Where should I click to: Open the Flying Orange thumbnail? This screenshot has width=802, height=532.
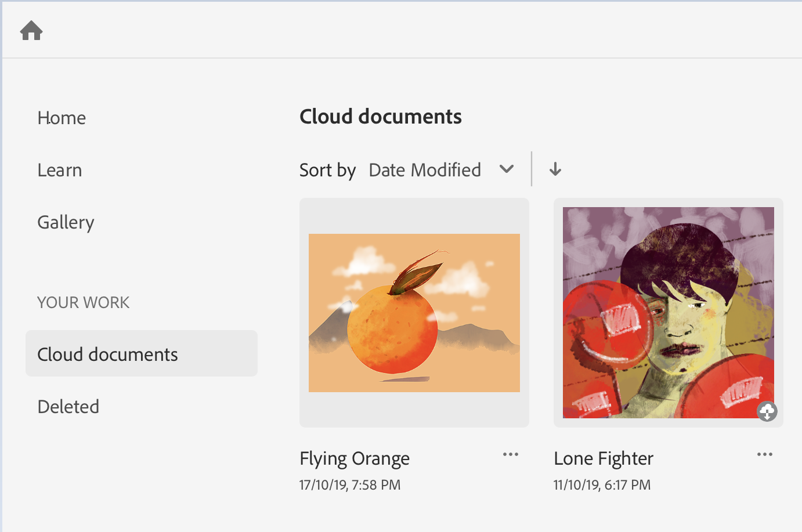[414, 313]
